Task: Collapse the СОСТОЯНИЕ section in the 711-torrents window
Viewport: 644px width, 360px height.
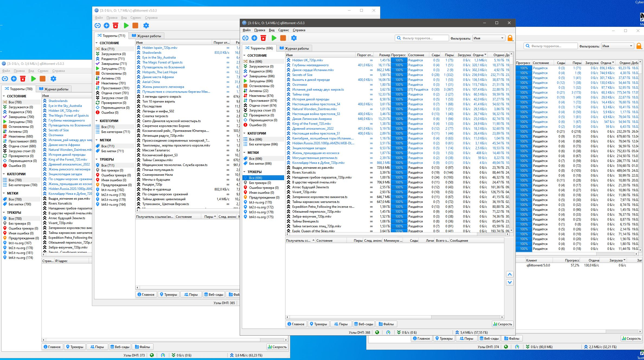Action: (97, 43)
